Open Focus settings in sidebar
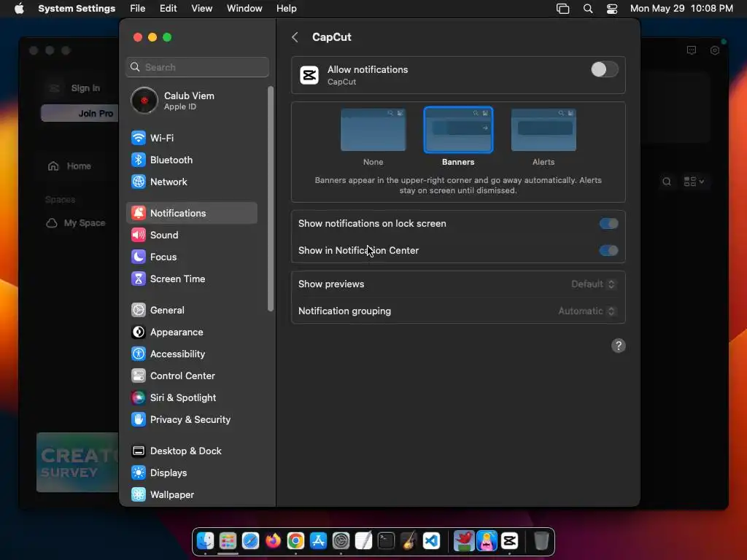Viewport: 747px width, 560px height. click(x=192, y=257)
